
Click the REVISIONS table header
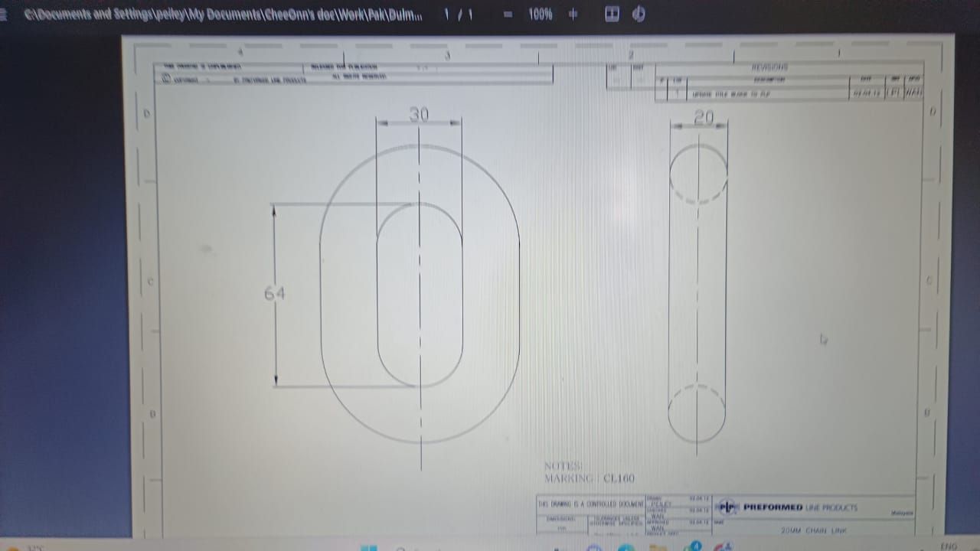click(x=770, y=67)
